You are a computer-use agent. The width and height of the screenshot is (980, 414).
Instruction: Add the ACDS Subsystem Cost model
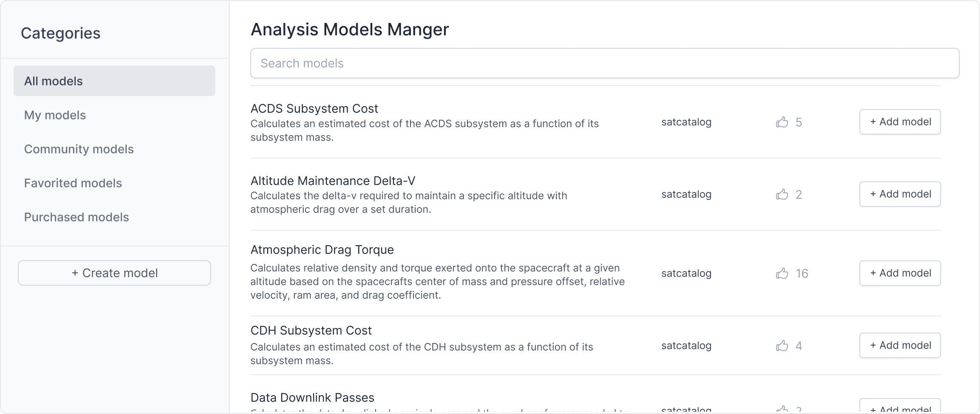click(900, 122)
